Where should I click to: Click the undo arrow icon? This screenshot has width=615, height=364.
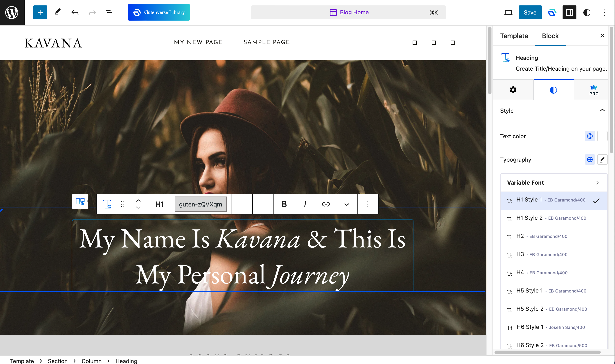tap(75, 12)
